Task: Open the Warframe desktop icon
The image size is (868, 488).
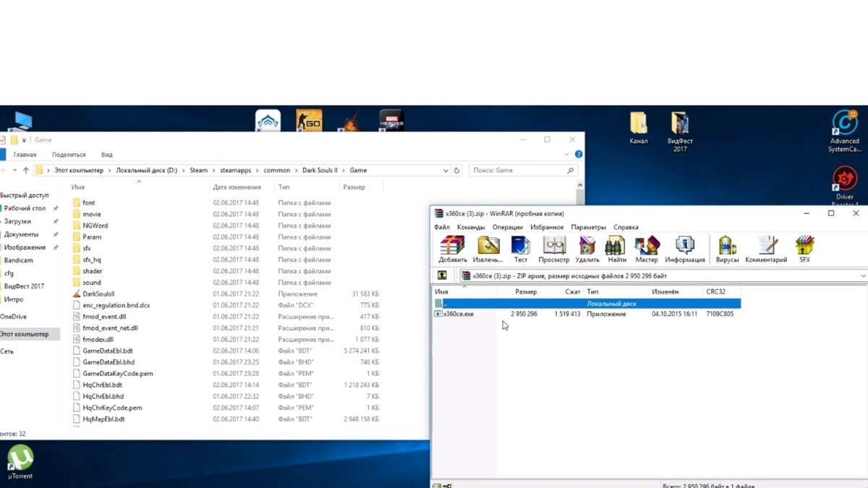Action: pos(268,121)
